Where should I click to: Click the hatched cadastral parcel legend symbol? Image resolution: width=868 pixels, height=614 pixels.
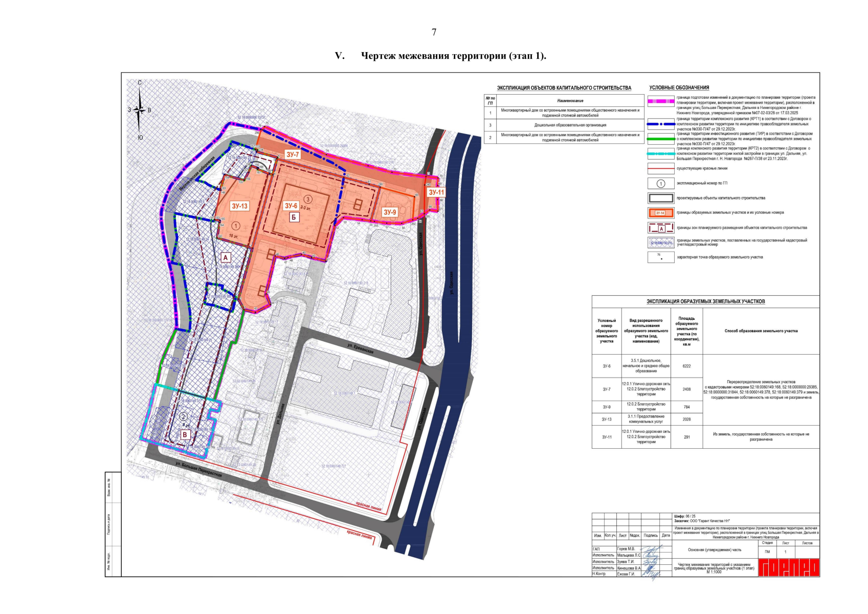click(x=660, y=243)
